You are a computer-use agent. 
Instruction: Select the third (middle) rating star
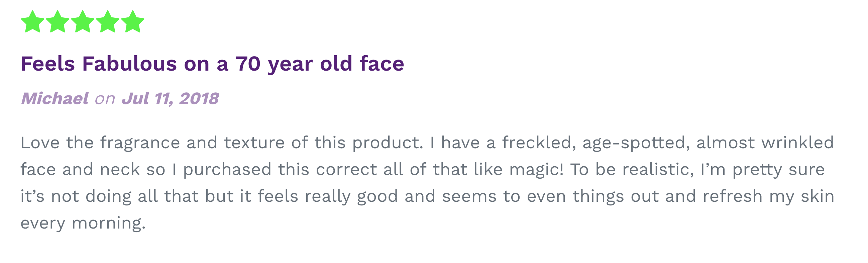point(83,22)
